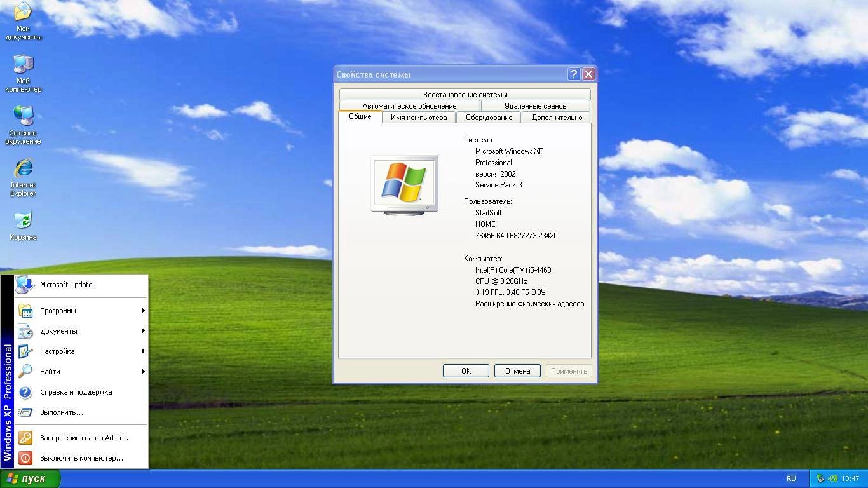The width and height of the screenshot is (868, 488).
Task: Switch to Имя компьютера tab
Action: tap(419, 118)
